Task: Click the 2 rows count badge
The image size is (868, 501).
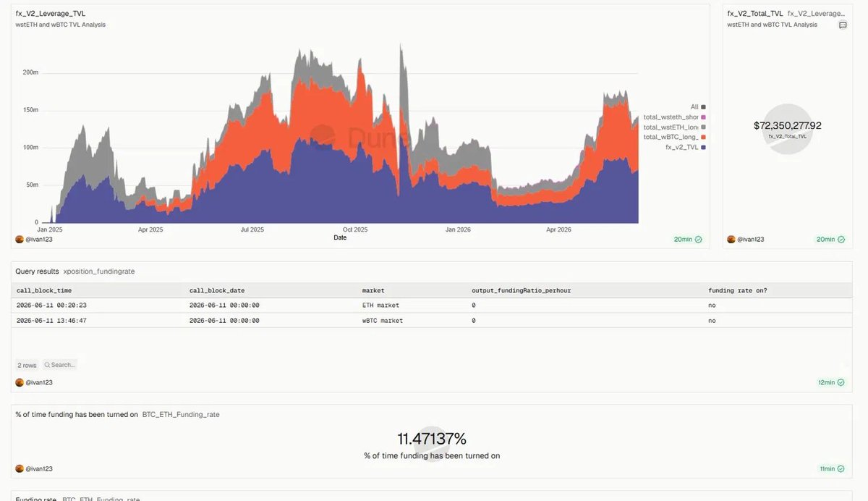Action: (x=27, y=365)
